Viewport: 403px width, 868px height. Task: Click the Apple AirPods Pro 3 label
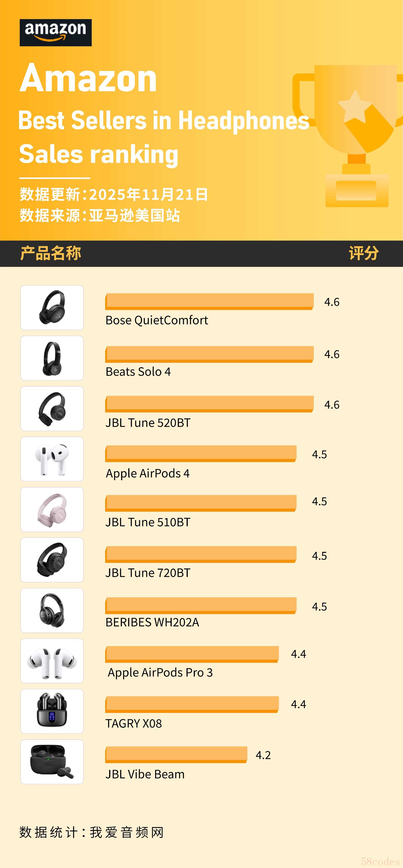click(x=160, y=672)
